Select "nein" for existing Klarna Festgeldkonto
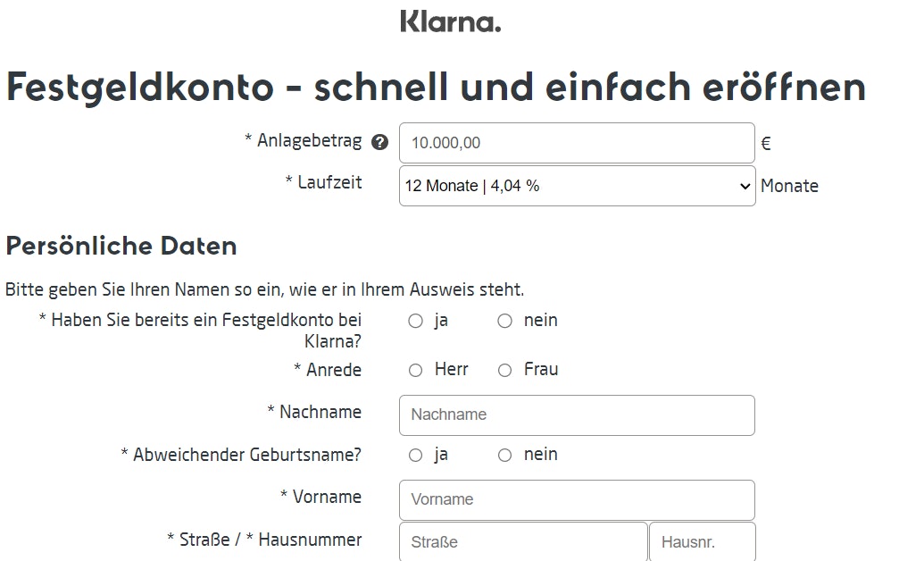The height and width of the screenshot is (561, 924). [x=504, y=320]
